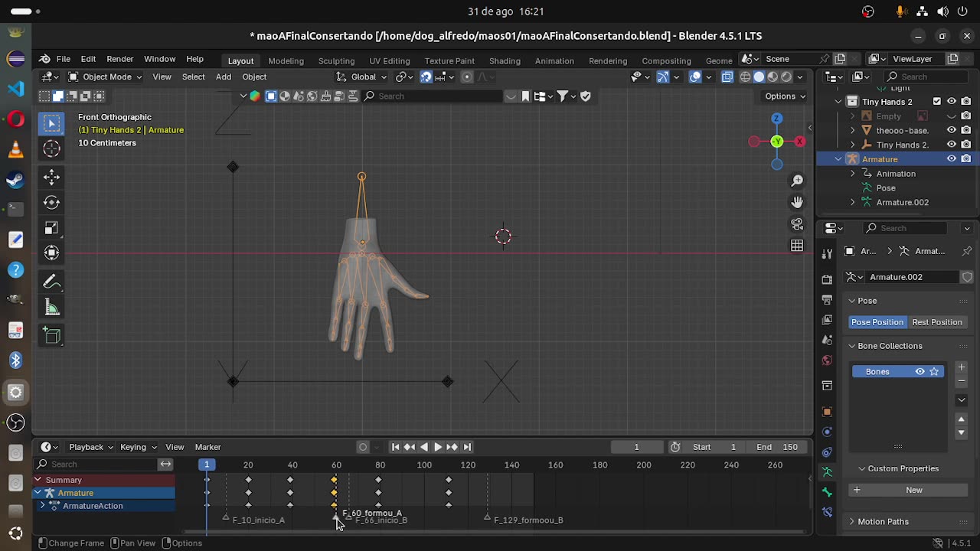Hide theooo-base object in viewport
Screen dimensions: 980x551
pos(952,130)
